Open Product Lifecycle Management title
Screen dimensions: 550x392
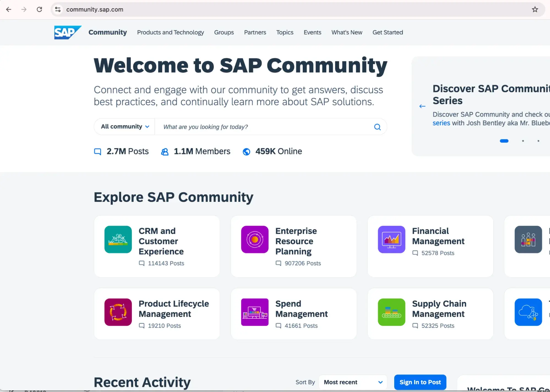174,309
